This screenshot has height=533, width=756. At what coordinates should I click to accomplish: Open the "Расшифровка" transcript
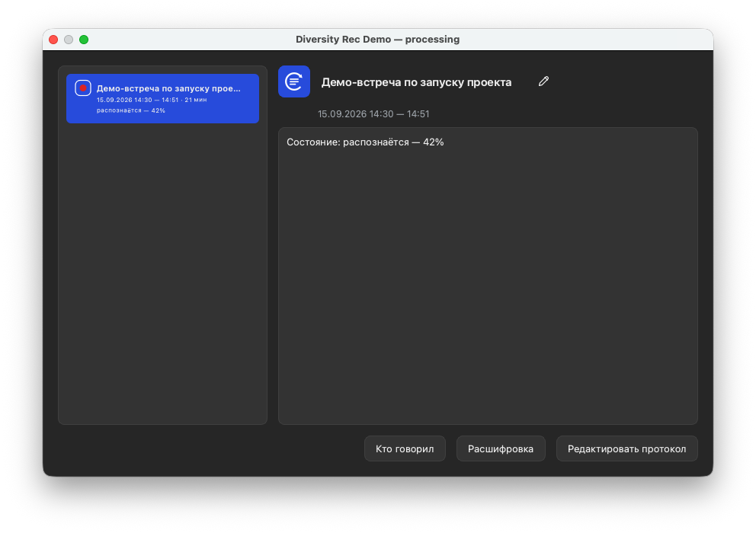(501, 448)
